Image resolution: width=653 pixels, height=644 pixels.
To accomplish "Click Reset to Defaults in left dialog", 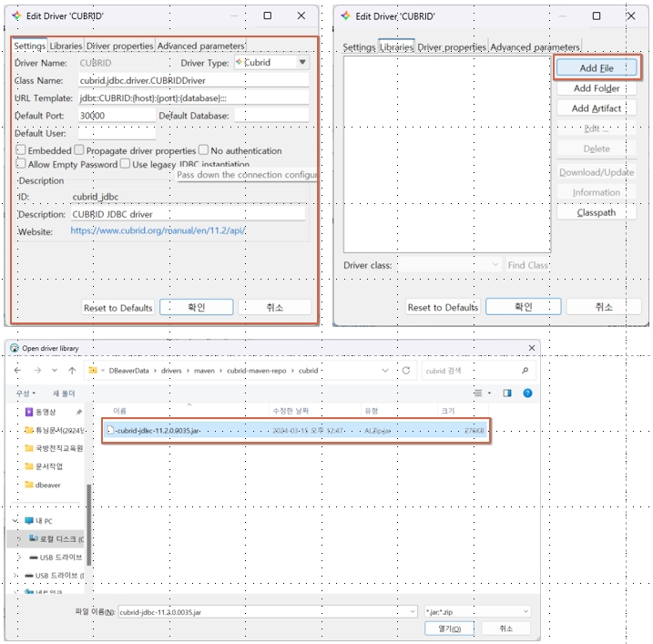I will (x=117, y=307).
